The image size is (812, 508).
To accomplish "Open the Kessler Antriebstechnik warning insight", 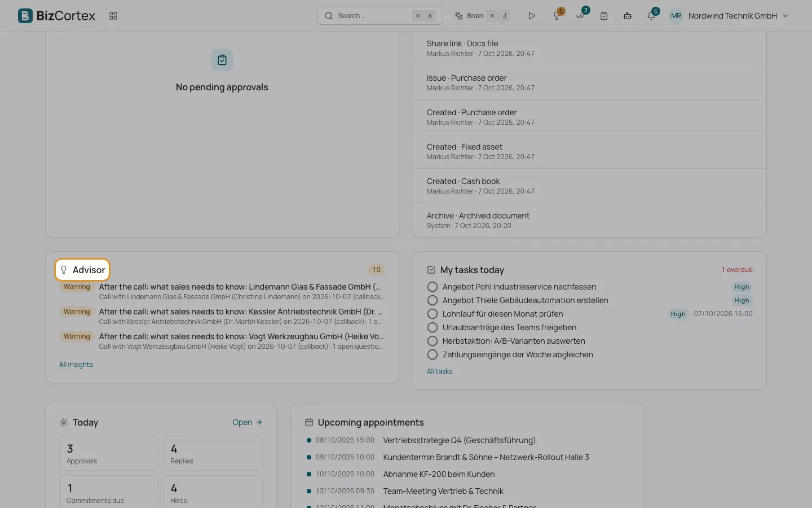I will [222, 316].
